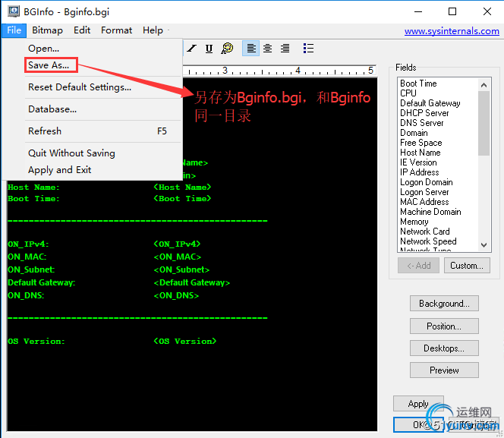
Task: Close the BGInfo window
Action: coord(487,11)
